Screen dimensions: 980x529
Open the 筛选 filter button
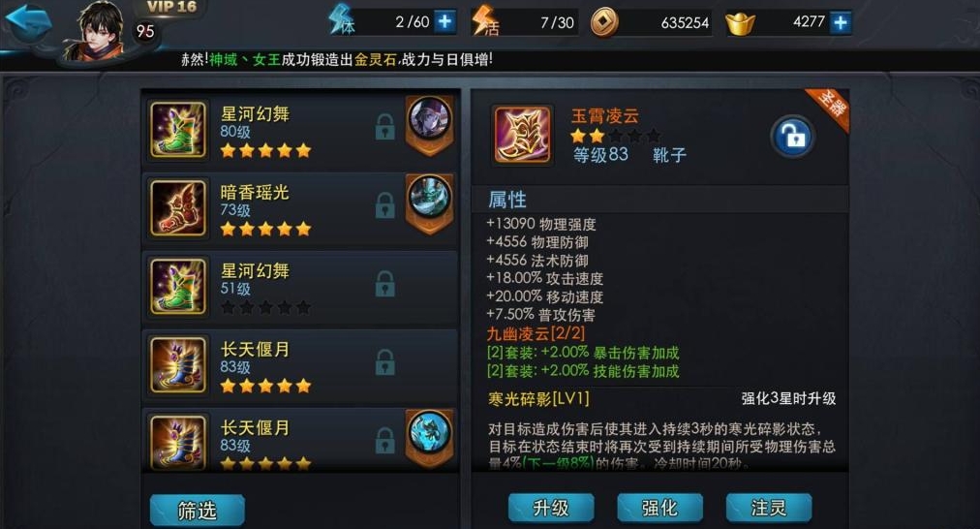tap(197, 511)
